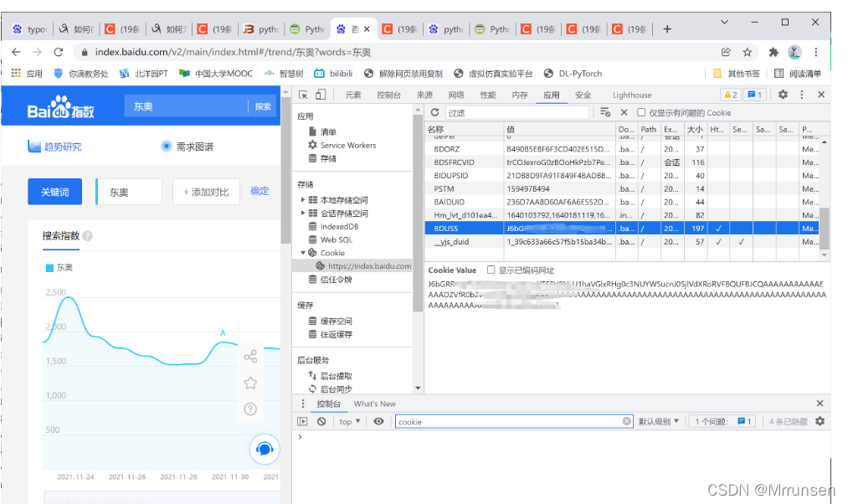Open drawer three-dot menu beside 控制台

(303, 404)
